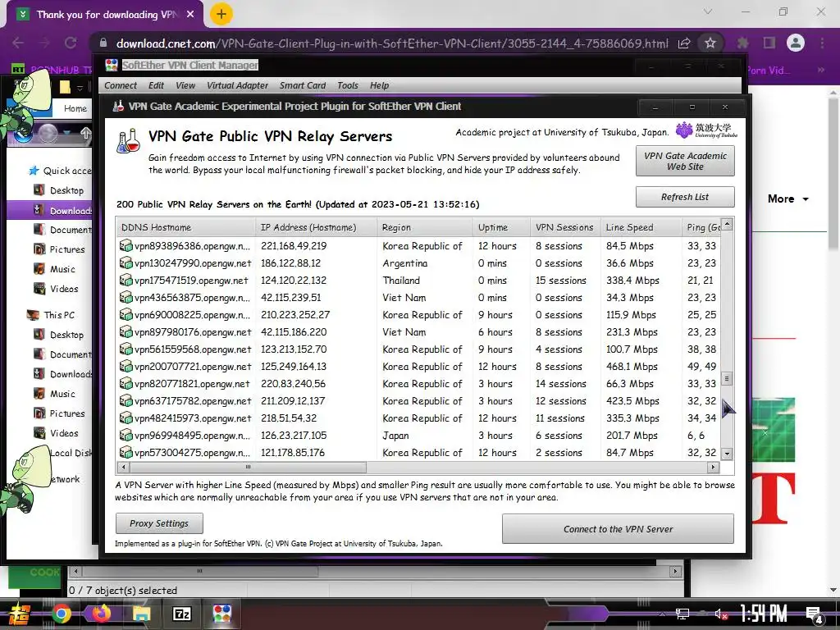Select server icon for vpn130247990.opengw.net
Screen dimensions: 840x630
[126, 263]
